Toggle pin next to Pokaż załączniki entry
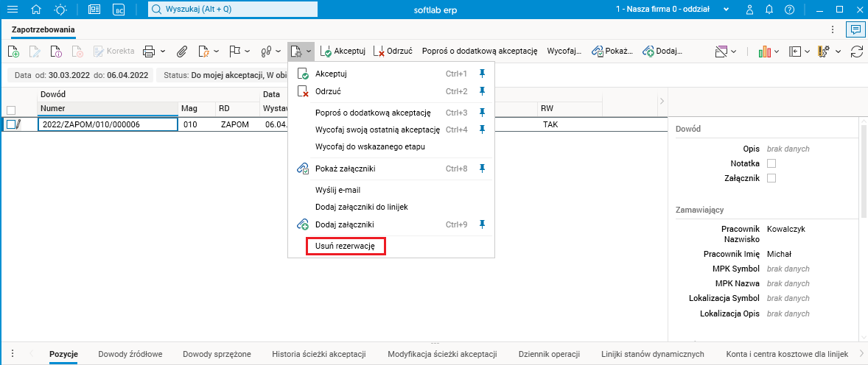The width and height of the screenshot is (868, 365). point(482,168)
